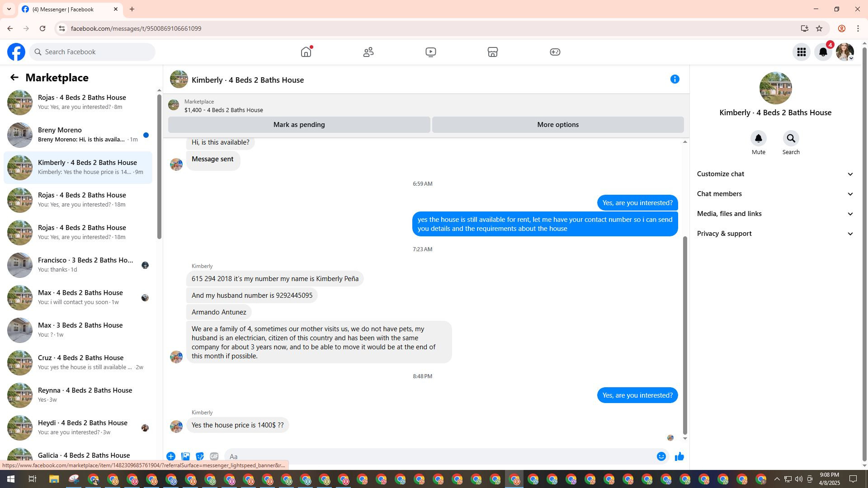Send a thumbs-up like
The width and height of the screenshot is (868, 488).
[x=679, y=456]
